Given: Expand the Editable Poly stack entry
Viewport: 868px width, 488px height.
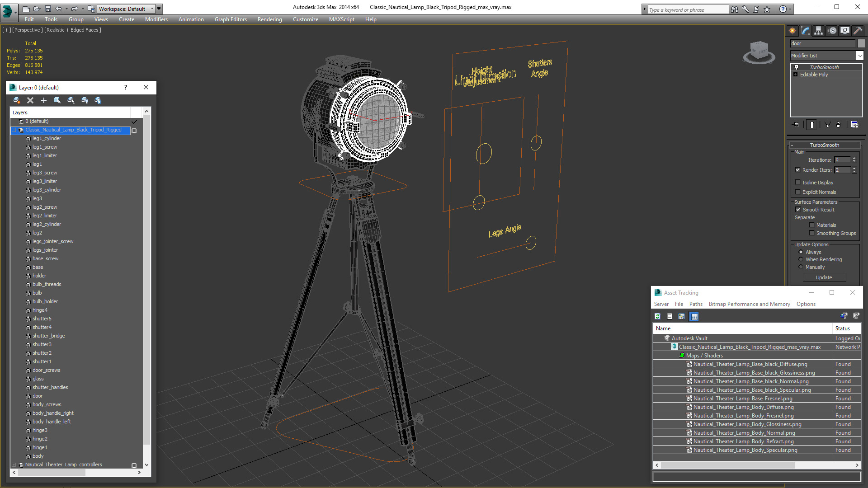Looking at the screenshot, I should [x=796, y=75].
